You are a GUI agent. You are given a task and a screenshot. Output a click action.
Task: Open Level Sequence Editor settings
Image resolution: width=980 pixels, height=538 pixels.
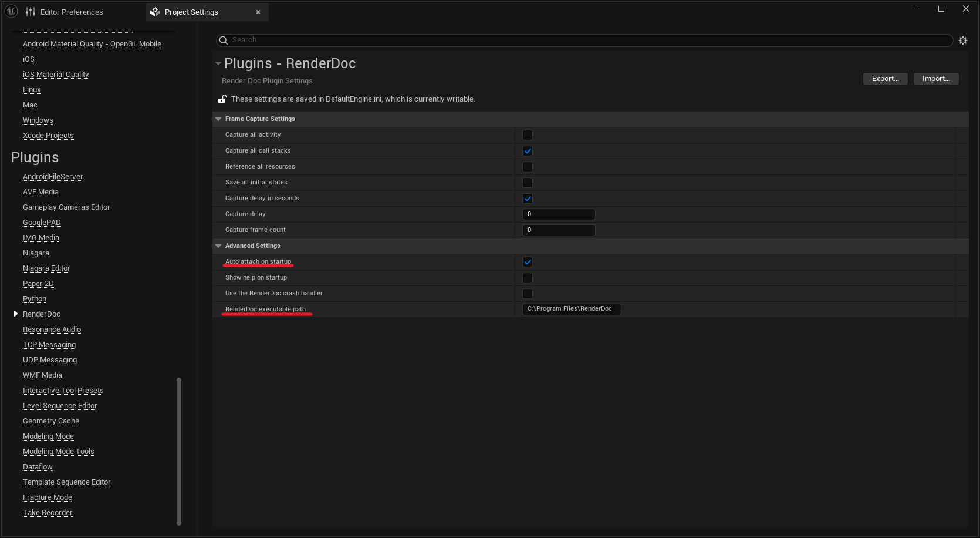[x=60, y=406]
